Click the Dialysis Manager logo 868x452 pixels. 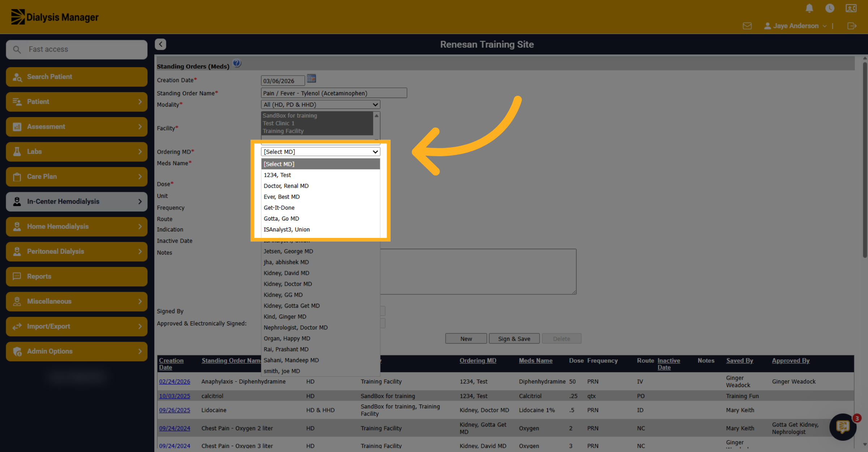(55, 17)
